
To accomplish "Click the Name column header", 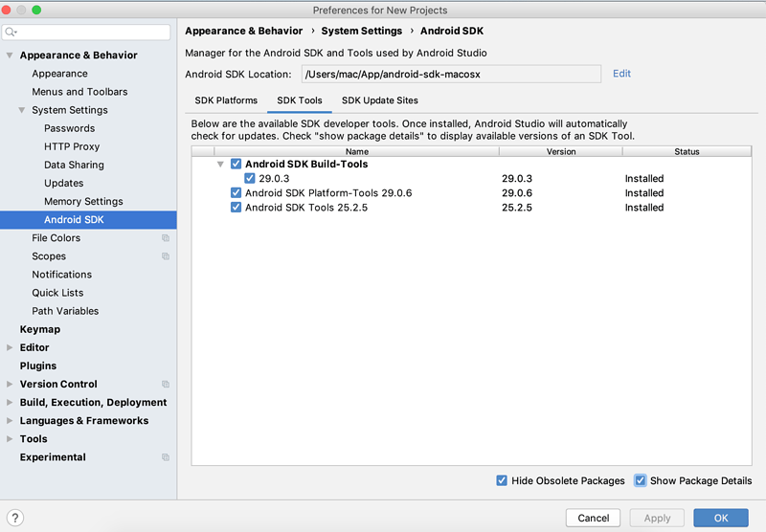I will pos(356,152).
